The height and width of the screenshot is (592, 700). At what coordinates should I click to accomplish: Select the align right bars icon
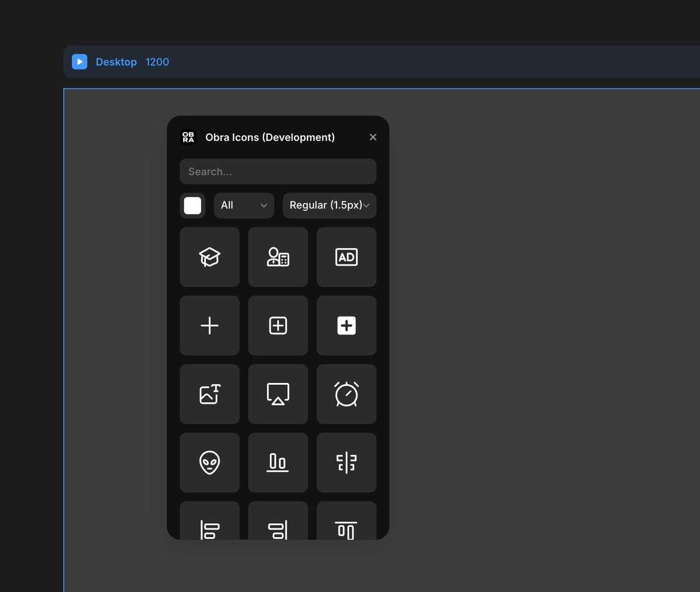[278, 520]
